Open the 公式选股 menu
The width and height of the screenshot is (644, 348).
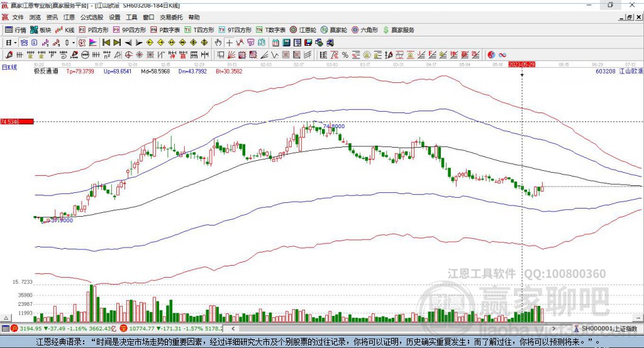click(x=92, y=17)
